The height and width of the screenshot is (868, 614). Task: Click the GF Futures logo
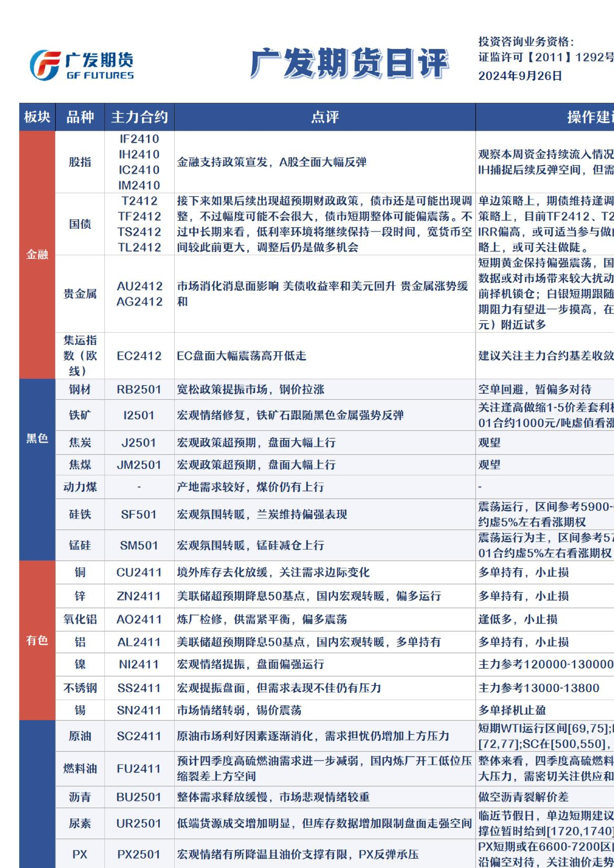pos(82,65)
